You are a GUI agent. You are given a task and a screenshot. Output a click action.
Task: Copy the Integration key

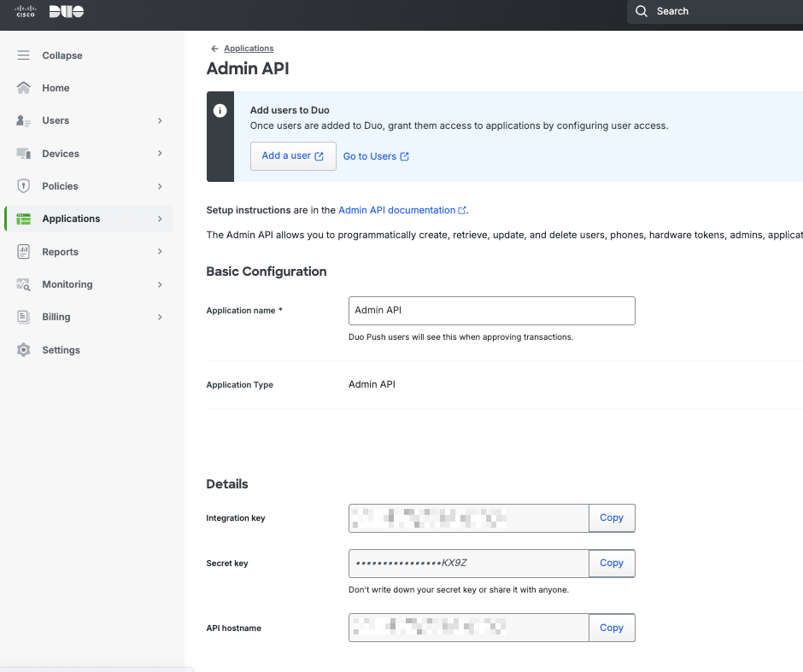tap(612, 517)
